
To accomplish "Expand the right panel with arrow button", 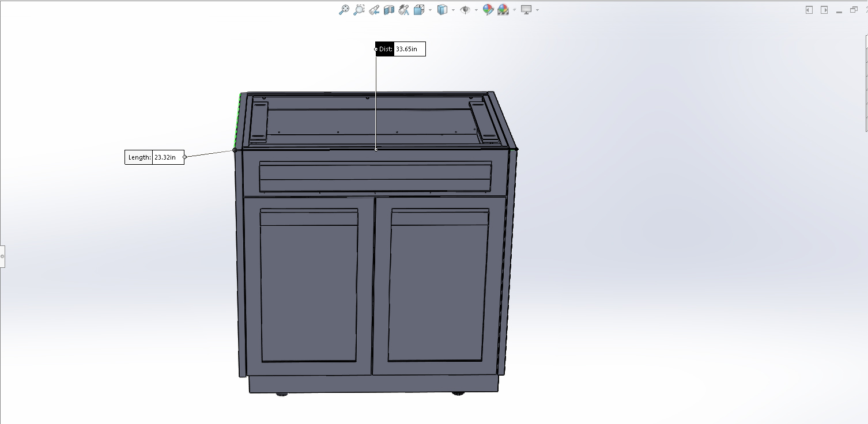I will (824, 10).
